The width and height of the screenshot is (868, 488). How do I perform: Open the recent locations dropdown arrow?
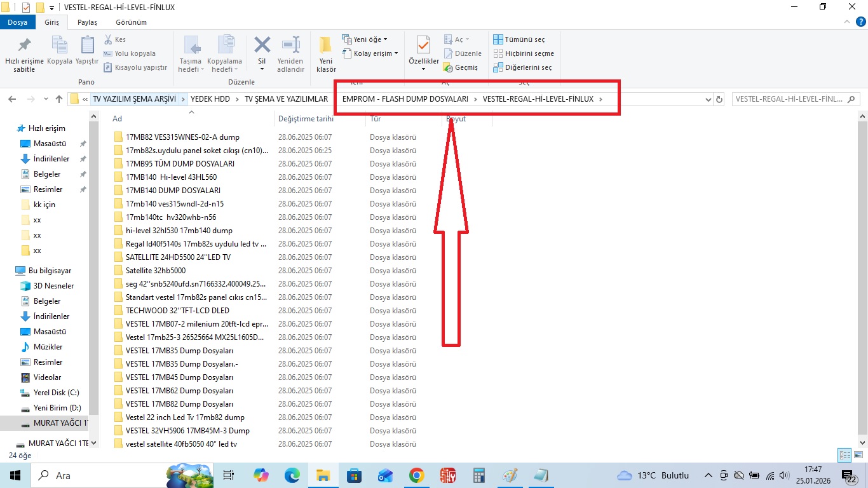(x=46, y=99)
